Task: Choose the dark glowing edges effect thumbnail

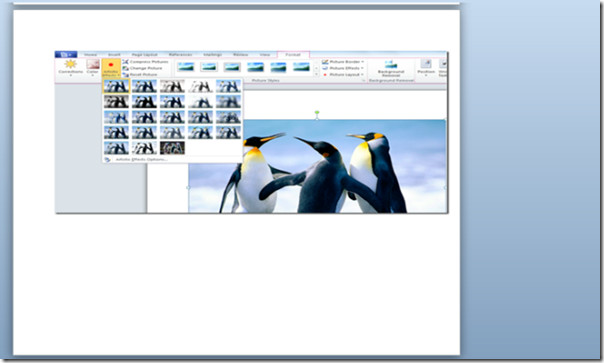Action: tap(172, 148)
